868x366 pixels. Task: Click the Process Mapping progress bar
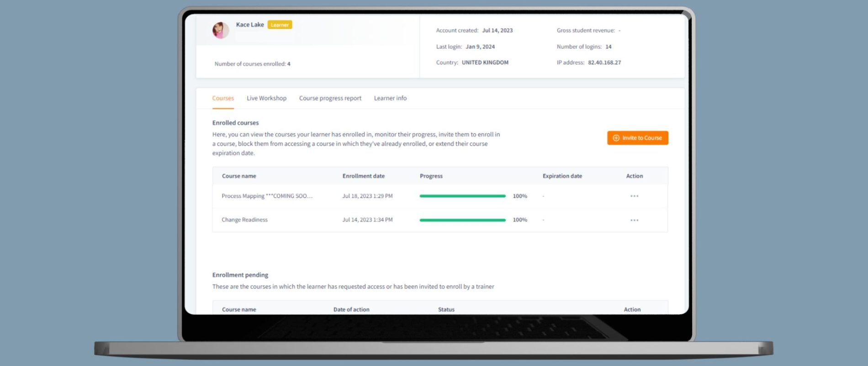pyautogui.click(x=462, y=196)
